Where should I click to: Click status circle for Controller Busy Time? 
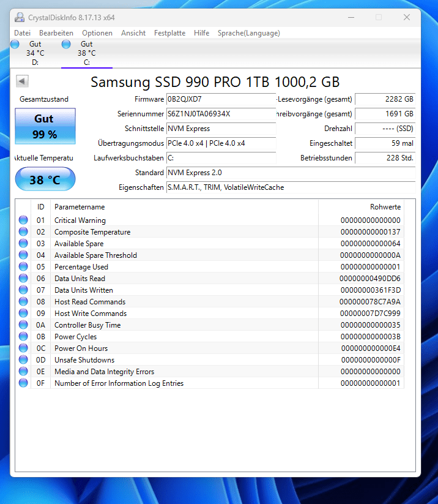(x=23, y=325)
